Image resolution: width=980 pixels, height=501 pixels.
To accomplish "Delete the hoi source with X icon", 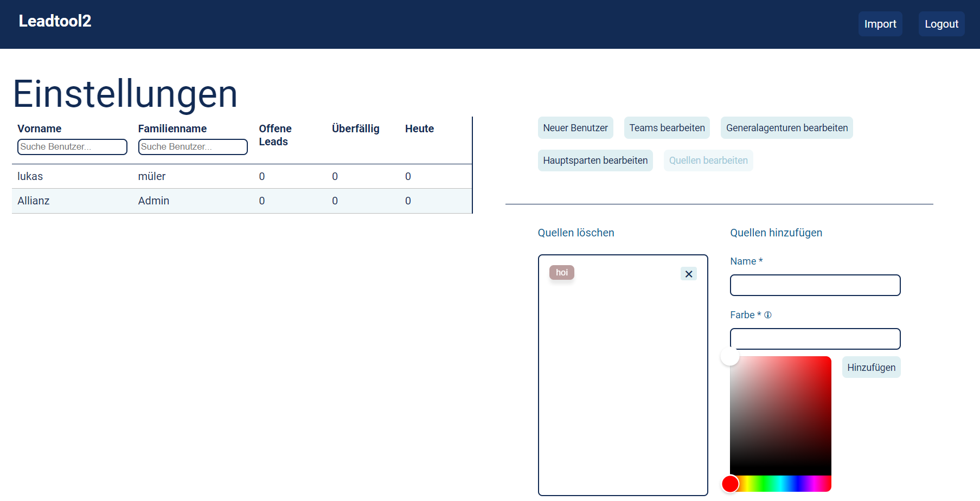I will [689, 274].
